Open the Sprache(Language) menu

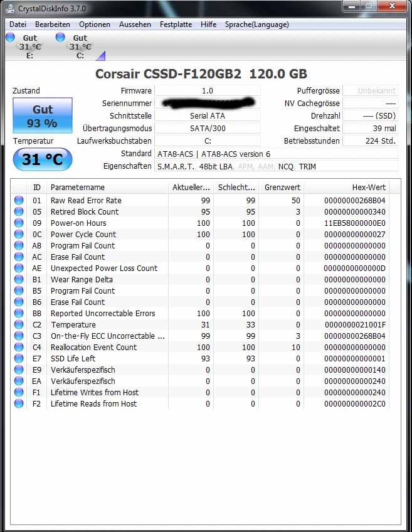(257, 24)
